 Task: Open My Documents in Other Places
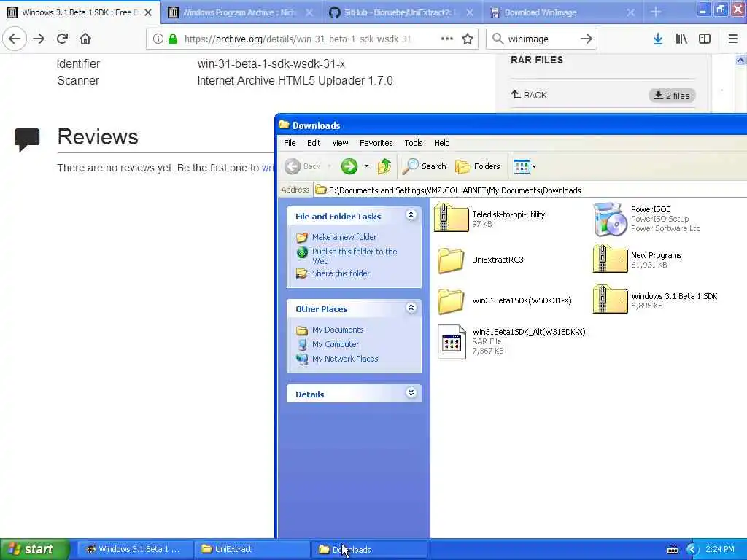click(x=338, y=330)
